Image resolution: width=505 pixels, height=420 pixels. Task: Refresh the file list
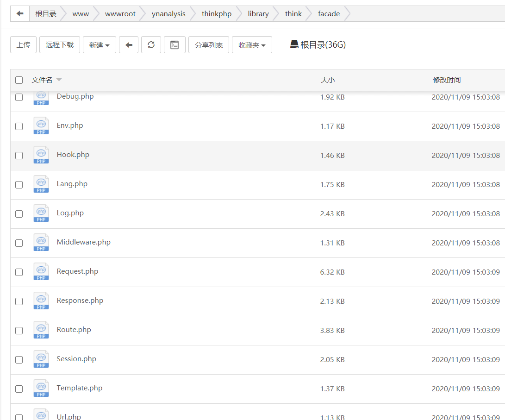pyautogui.click(x=151, y=45)
